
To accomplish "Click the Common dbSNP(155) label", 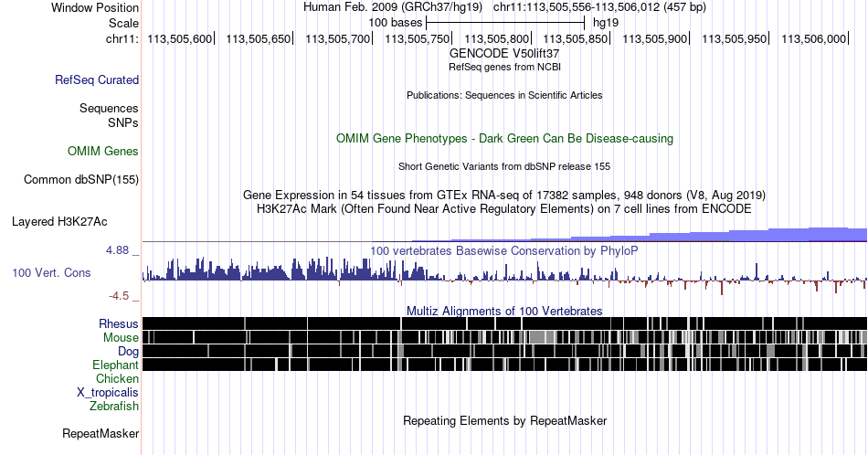I will click(81, 179).
